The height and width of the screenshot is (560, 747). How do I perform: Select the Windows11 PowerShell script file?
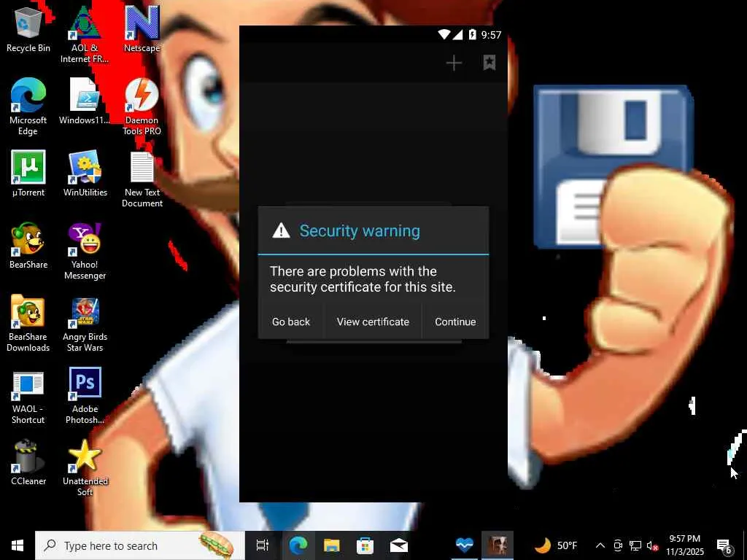tap(85, 101)
